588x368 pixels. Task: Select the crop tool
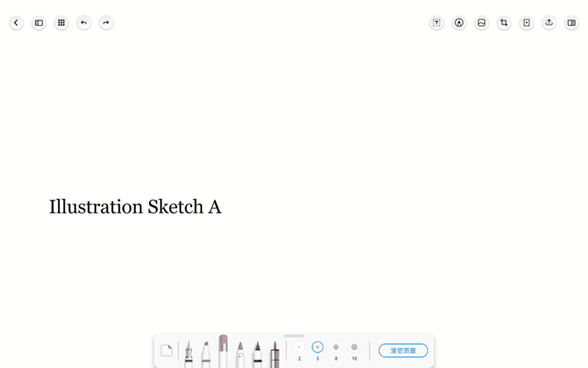504,23
